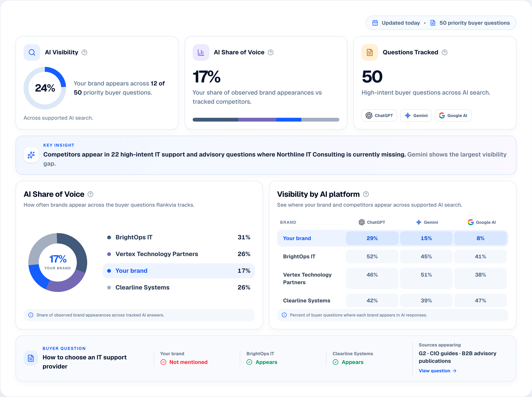
Task: Click the buyer question title How to choose an IT support provider
Action: tap(84, 362)
